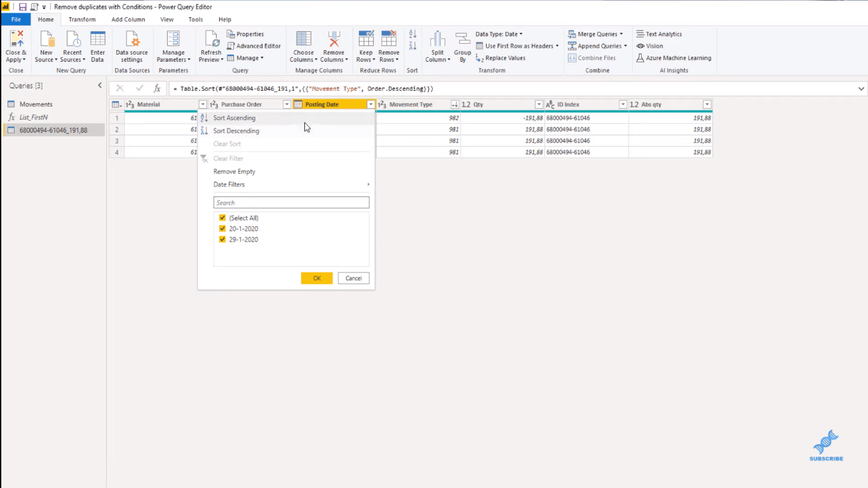Screen dimensions: 868x488
Task: Click Replace Values
Action: click(x=501, y=58)
